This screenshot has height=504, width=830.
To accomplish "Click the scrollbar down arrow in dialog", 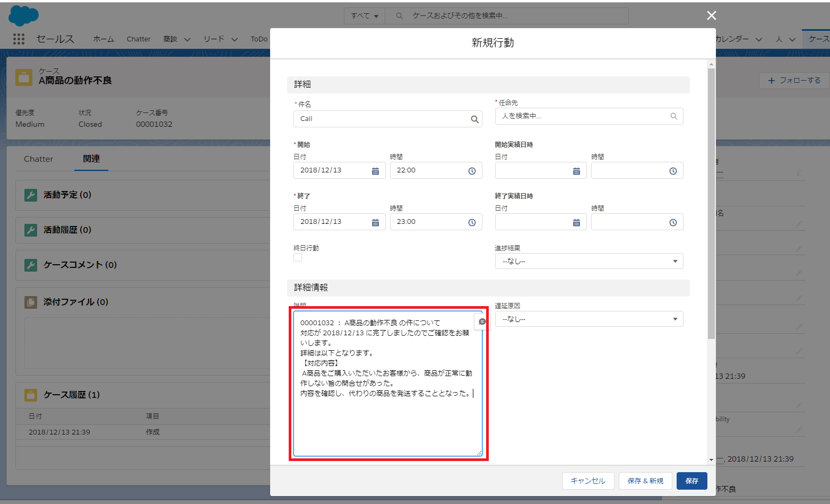I will point(711,459).
